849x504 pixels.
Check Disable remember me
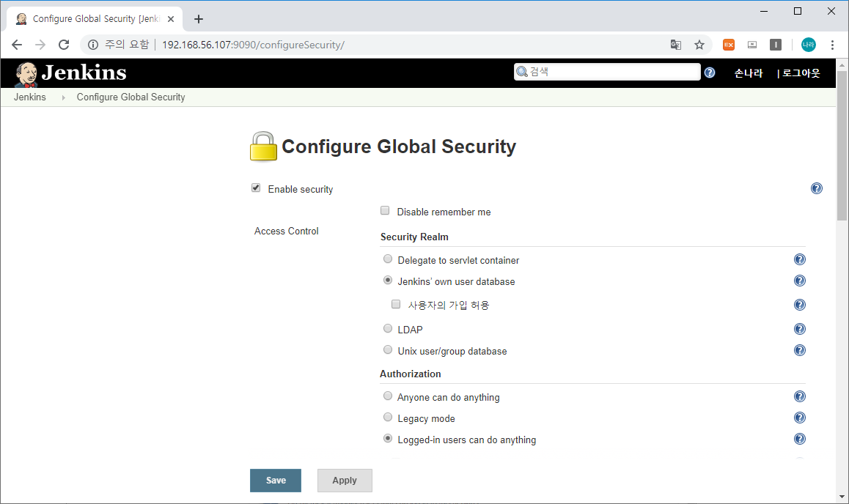pos(385,210)
